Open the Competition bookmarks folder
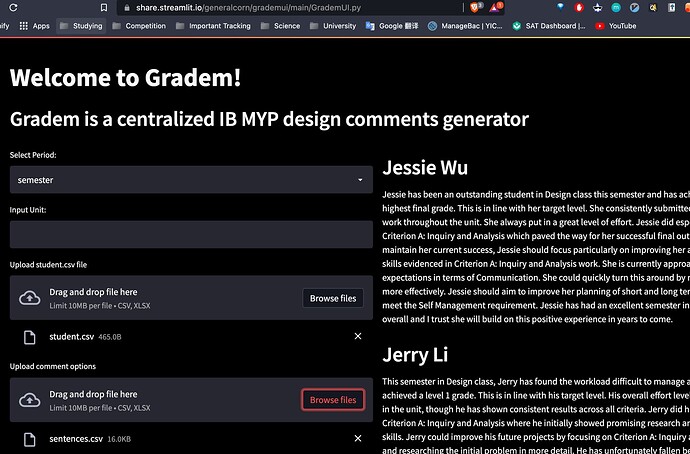This screenshot has width=690, height=454. point(139,26)
